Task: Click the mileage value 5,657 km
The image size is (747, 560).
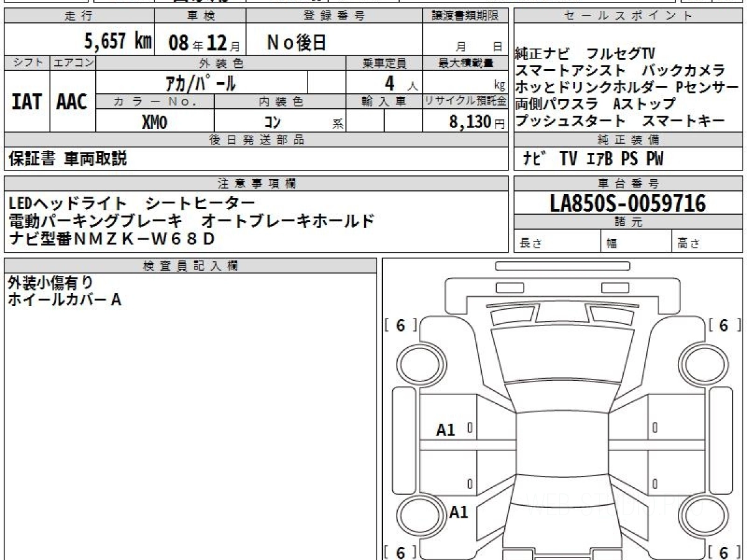Action: pos(118,42)
